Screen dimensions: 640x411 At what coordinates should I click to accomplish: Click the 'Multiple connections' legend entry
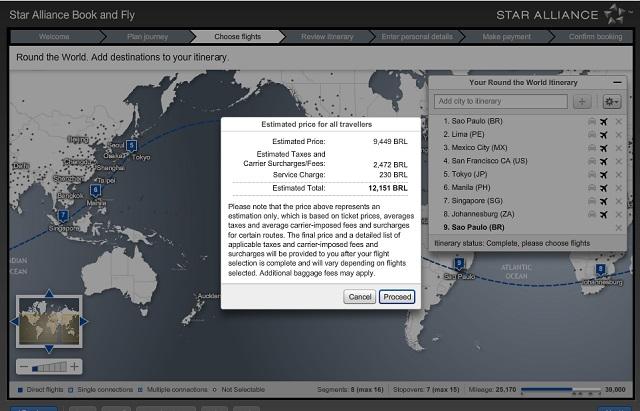click(x=173, y=390)
